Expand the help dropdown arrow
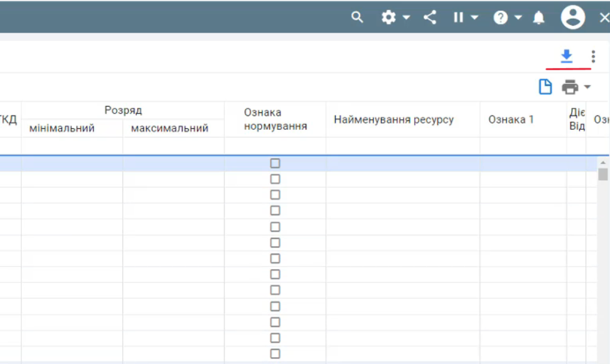Image resolution: width=610 pixels, height=364 pixels. click(x=518, y=18)
